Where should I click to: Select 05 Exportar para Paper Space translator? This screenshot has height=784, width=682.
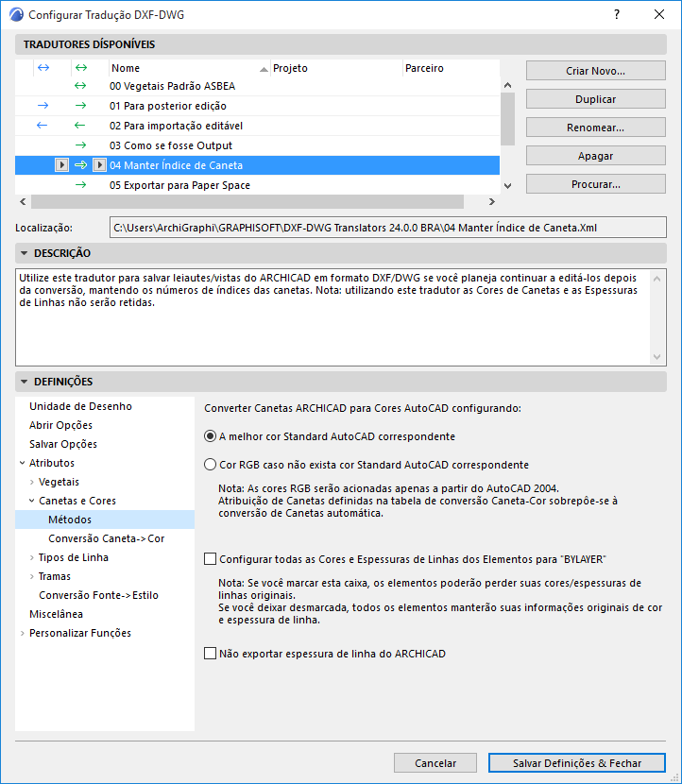(x=258, y=185)
